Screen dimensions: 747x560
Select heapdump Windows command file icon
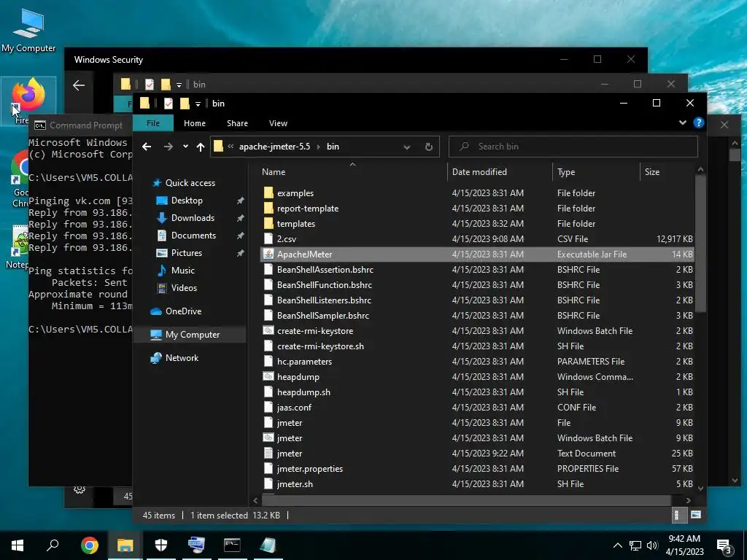click(x=268, y=377)
